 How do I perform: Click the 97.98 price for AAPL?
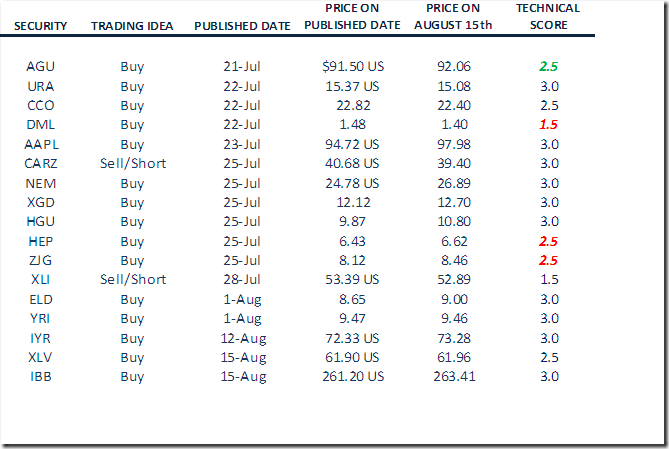point(453,145)
